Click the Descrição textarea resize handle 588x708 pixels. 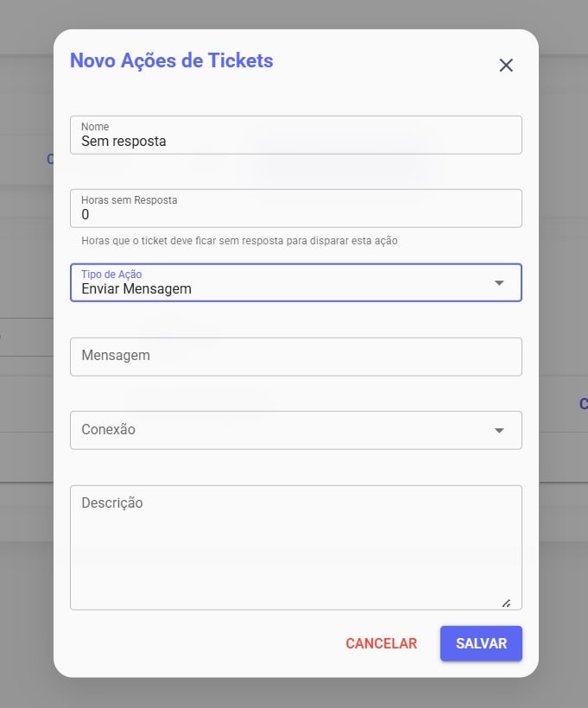click(x=506, y=603)
